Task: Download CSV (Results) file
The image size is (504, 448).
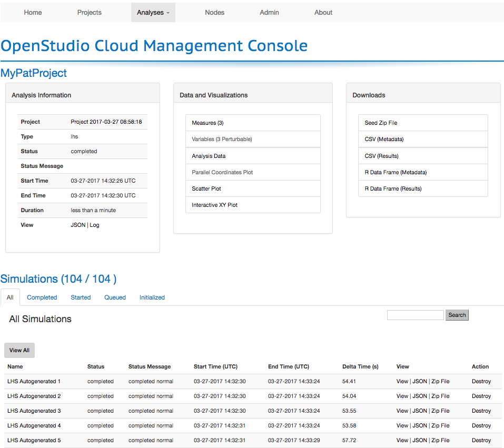Action: [x=381, y=156]
